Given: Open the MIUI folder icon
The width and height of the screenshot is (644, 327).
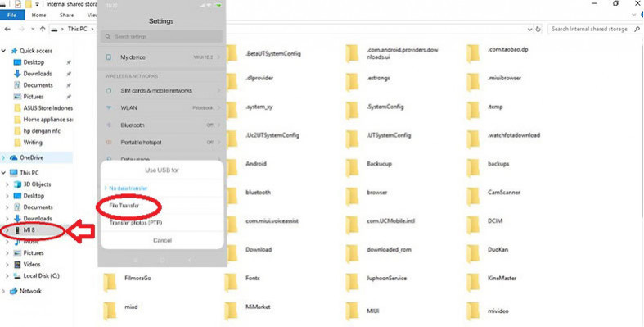Looking at the screenshot, I should click(x=352, y=311).
